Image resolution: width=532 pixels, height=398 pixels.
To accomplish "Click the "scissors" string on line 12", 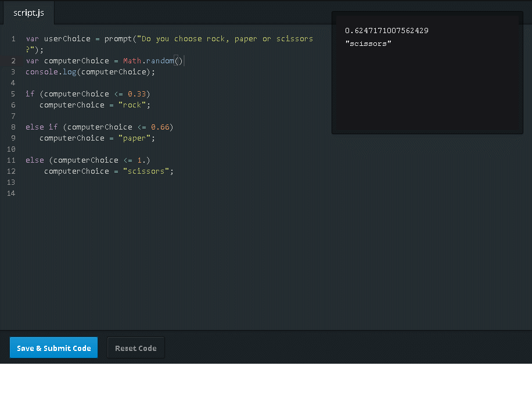I will tap(146, 171).
